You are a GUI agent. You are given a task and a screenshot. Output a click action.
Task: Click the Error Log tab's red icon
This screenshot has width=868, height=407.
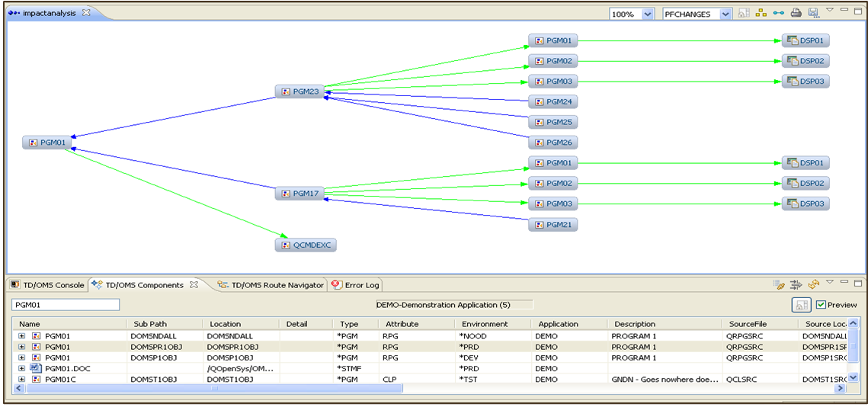[x=336, y=284]
